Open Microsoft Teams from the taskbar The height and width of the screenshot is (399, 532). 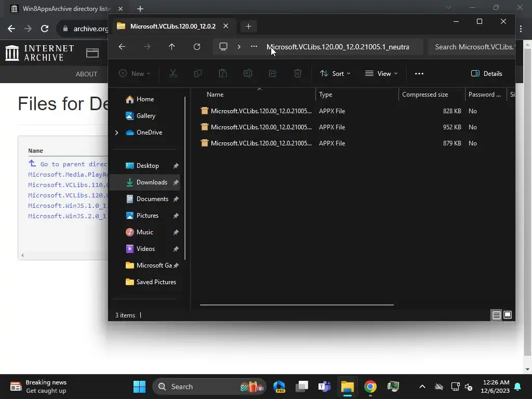click(324, 387)
